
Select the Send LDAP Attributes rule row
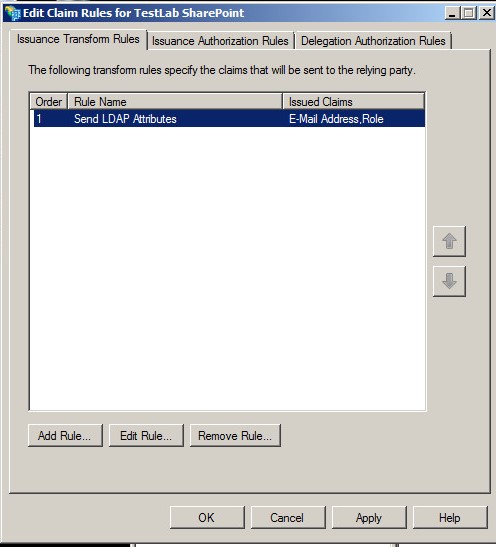[x=229, y=119]
